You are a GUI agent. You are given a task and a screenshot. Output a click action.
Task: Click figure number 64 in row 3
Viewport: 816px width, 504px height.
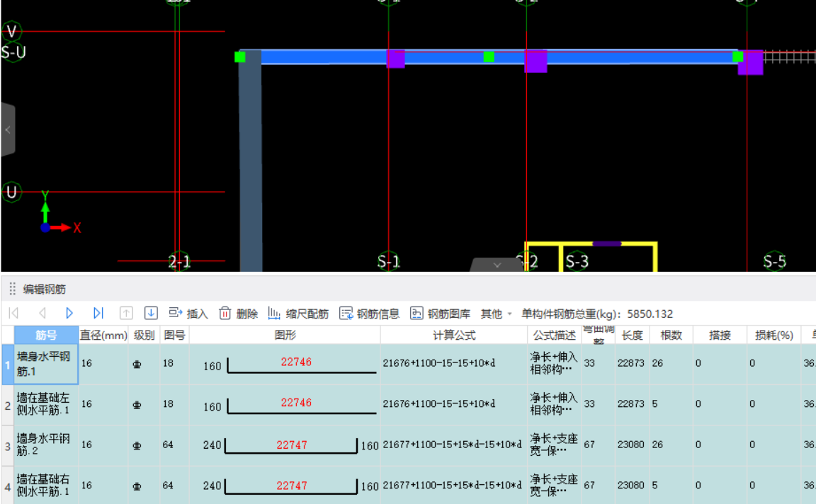pos(168,445)
